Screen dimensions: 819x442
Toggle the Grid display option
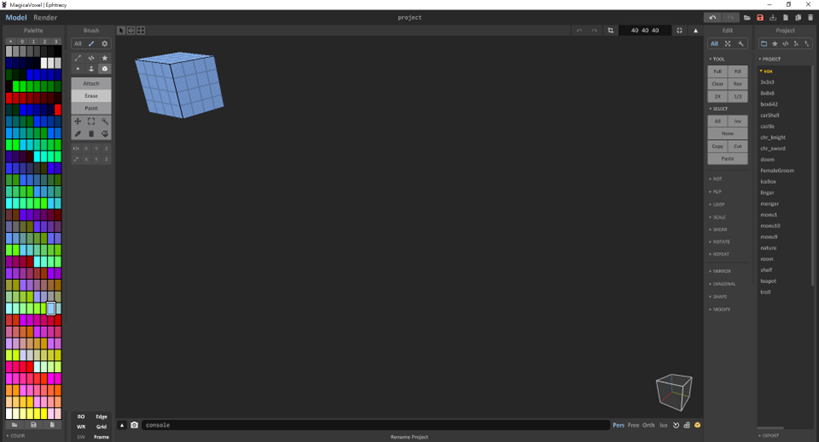101,426
